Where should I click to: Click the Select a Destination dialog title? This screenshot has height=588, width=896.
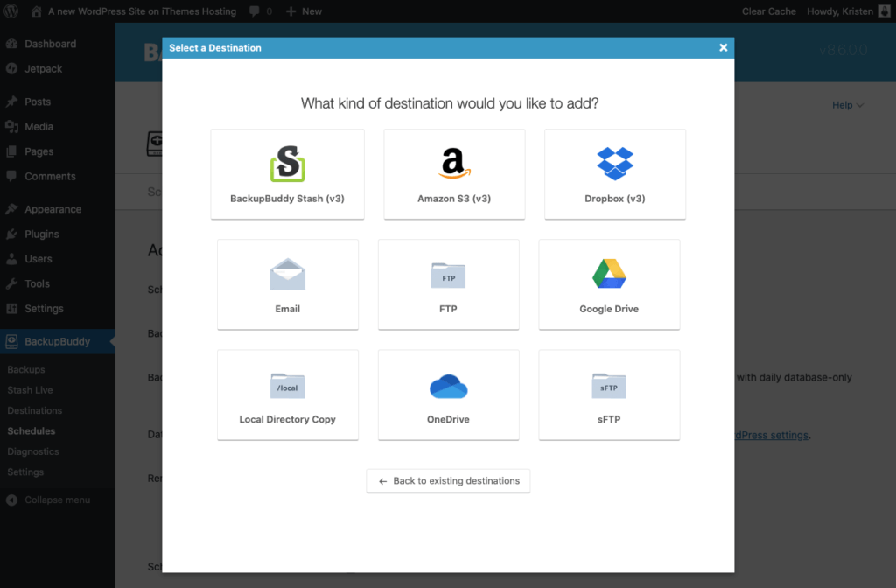pyautogui.click(x=215, y=48)
